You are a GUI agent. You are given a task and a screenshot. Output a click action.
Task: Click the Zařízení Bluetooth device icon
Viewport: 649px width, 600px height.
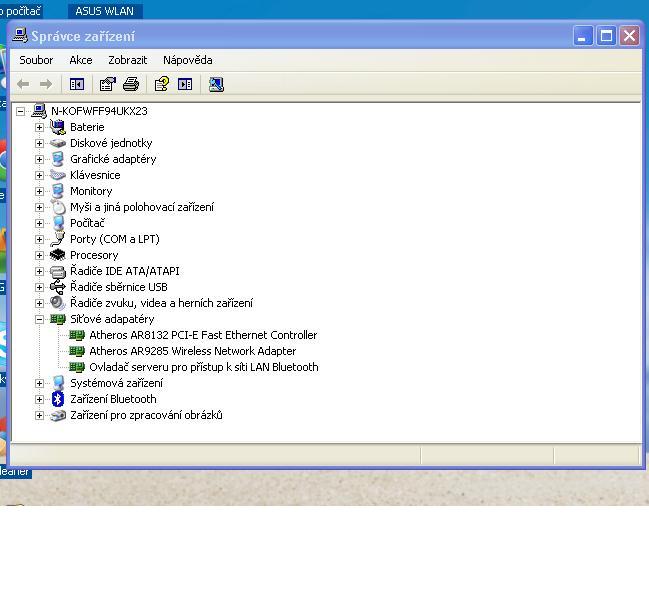tap(58, 399)
